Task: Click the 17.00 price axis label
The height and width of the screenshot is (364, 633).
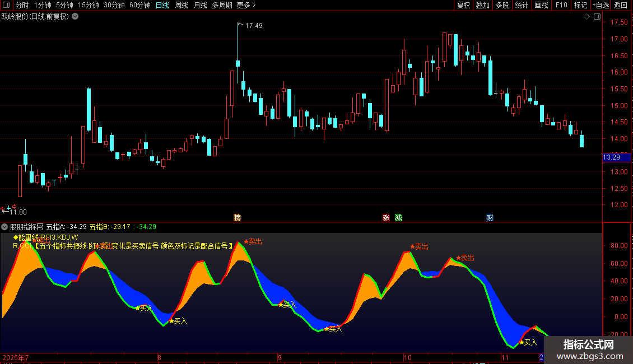Action: point(619,39)
